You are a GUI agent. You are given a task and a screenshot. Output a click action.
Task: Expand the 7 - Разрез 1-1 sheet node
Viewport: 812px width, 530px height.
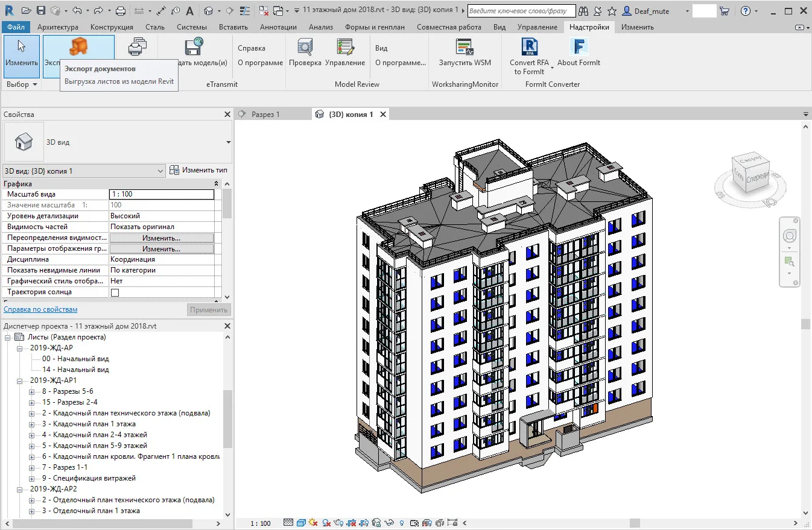point(32,467)
